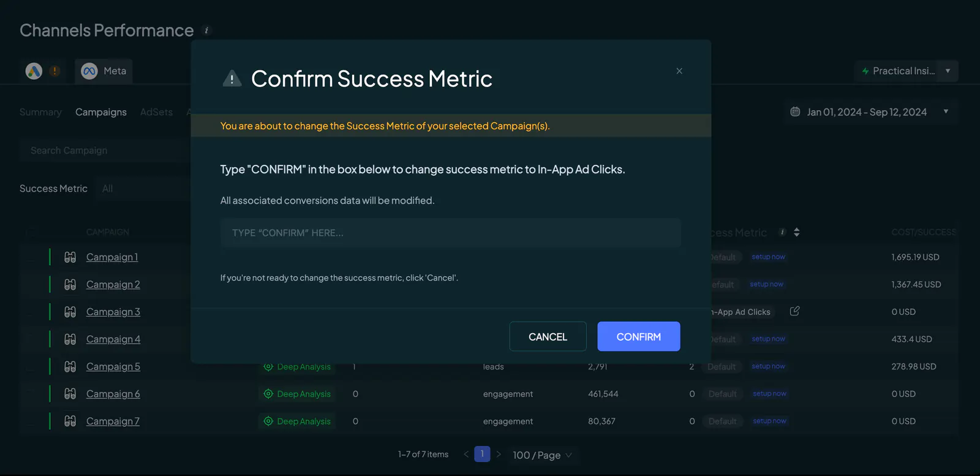Click the binoculars icon for Campaign 3

(x=70, y=312)
